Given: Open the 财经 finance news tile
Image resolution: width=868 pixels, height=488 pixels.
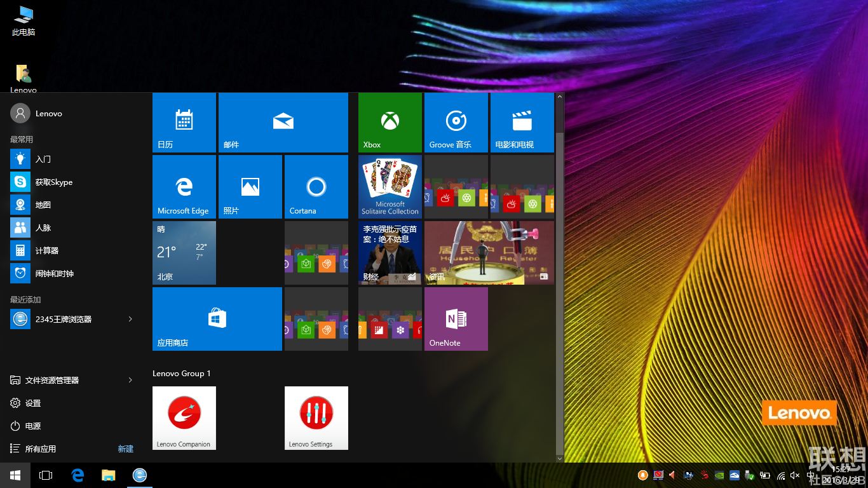Looking at the screenshot, I should pos(390,253).
